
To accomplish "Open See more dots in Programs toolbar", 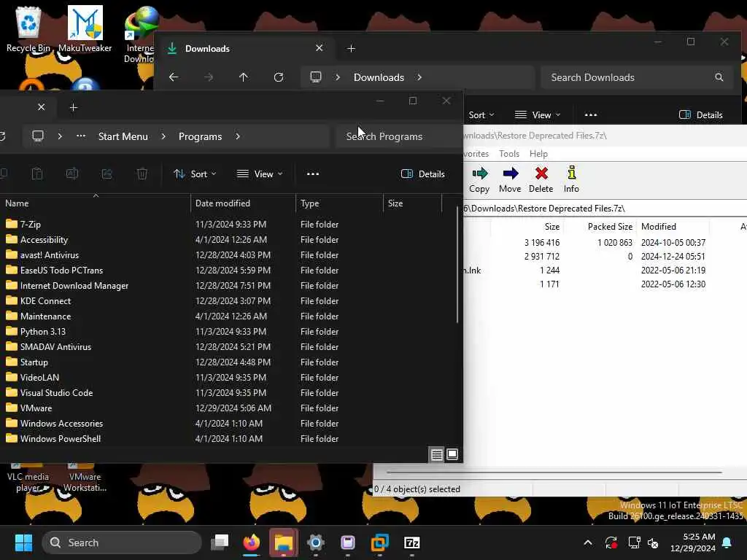I will click(x=313, y=174).
